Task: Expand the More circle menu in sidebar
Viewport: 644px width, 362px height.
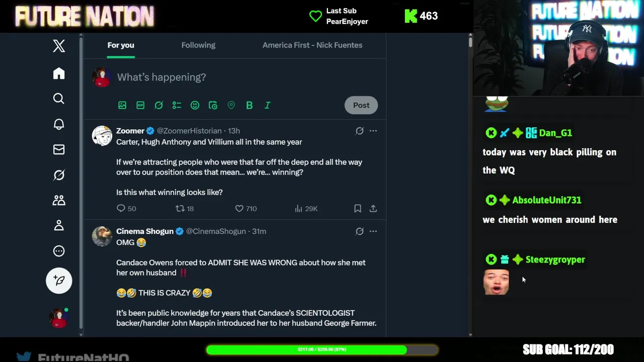Action: coord(59,251)
